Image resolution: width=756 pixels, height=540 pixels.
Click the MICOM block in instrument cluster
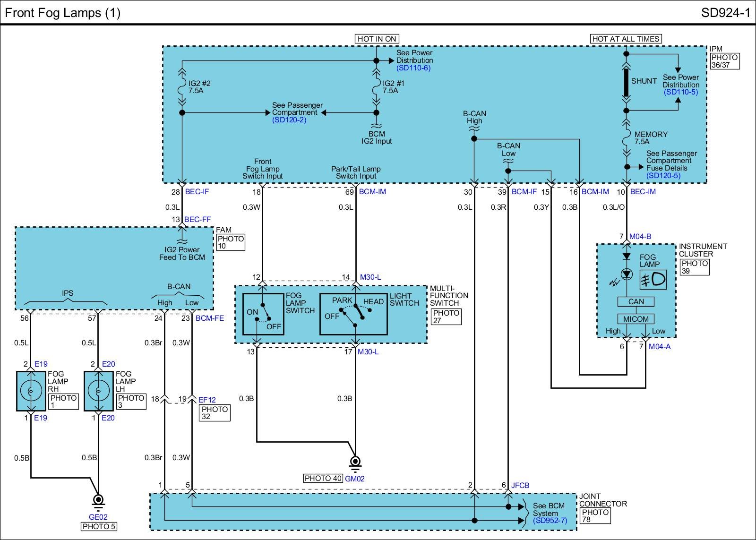(636, 319)
